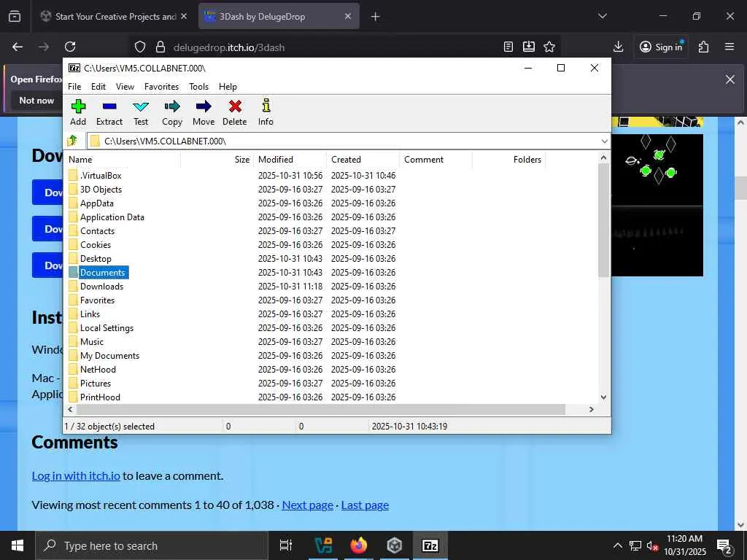Click the file list scroll down arrow
This screenshot has width=747, height=560.
pyautogui.click(x=603, y=397)
